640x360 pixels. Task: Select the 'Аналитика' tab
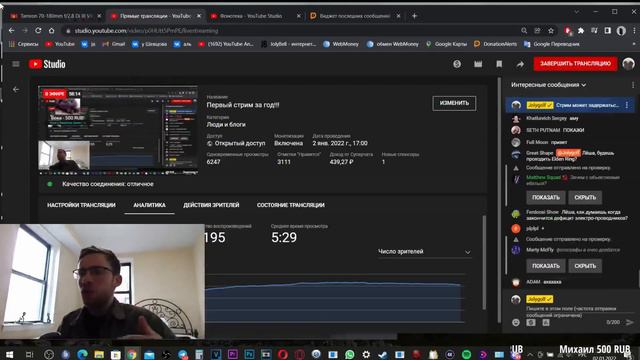(149, 205)
